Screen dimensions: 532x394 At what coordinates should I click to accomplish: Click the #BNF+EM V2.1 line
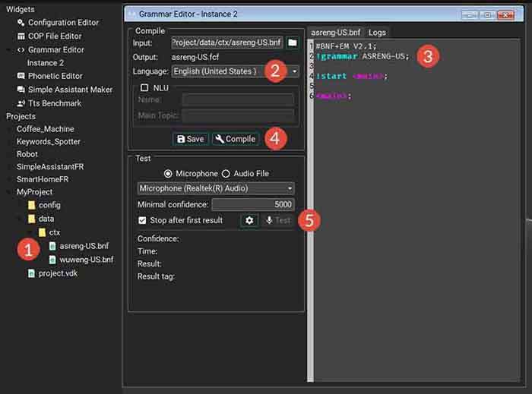(346, 46)
